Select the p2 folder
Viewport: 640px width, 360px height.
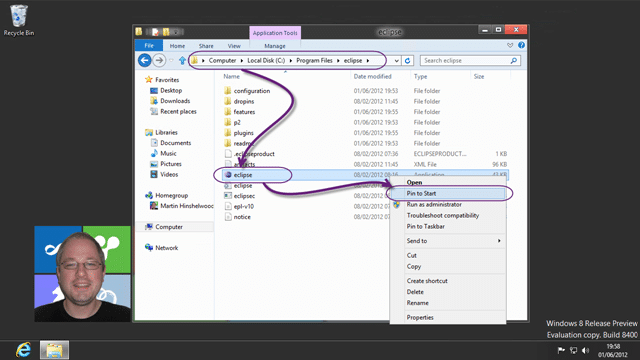[x=237, y=122]
